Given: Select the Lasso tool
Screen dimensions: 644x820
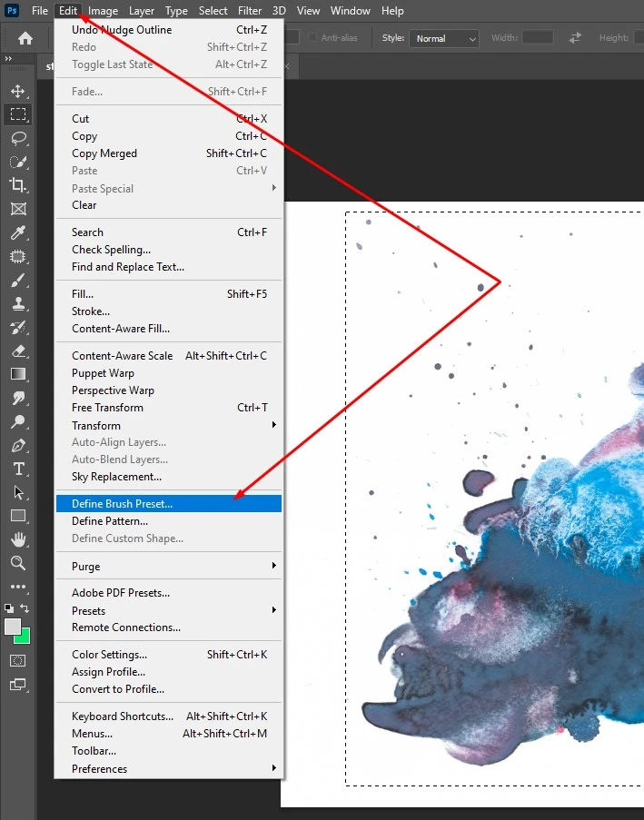Looking at the screenshot, I should tap(18, 139).
